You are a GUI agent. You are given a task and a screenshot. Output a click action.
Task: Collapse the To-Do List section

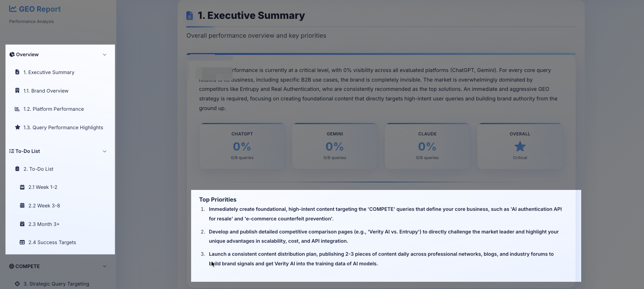[105, 151]
